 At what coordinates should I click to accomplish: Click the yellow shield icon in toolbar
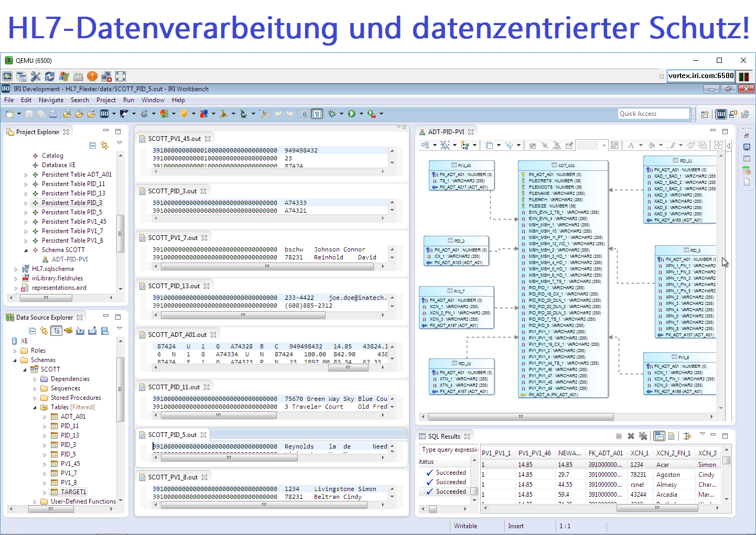(x=184, y=114)
